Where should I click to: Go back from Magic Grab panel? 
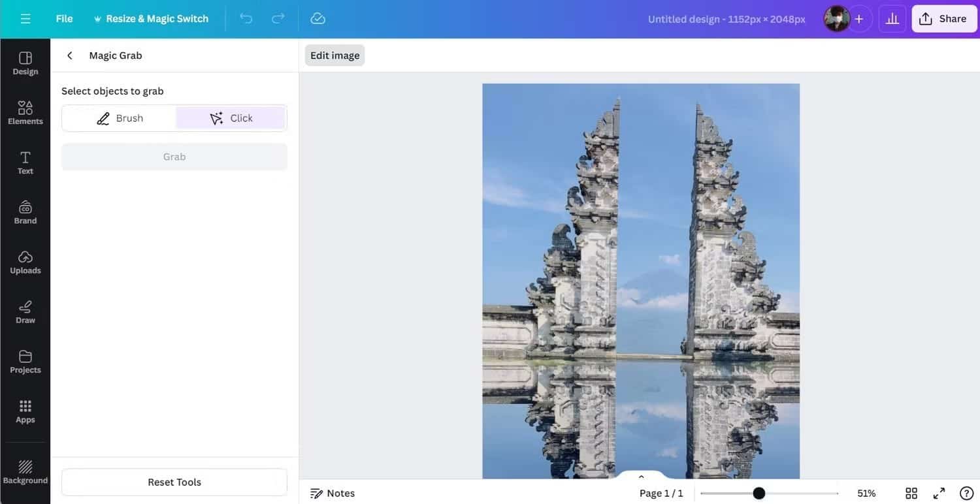(70, 55)
